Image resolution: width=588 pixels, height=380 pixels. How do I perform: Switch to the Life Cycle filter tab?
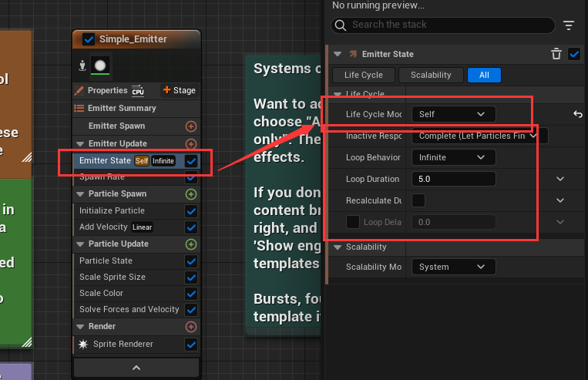point(363,75)
